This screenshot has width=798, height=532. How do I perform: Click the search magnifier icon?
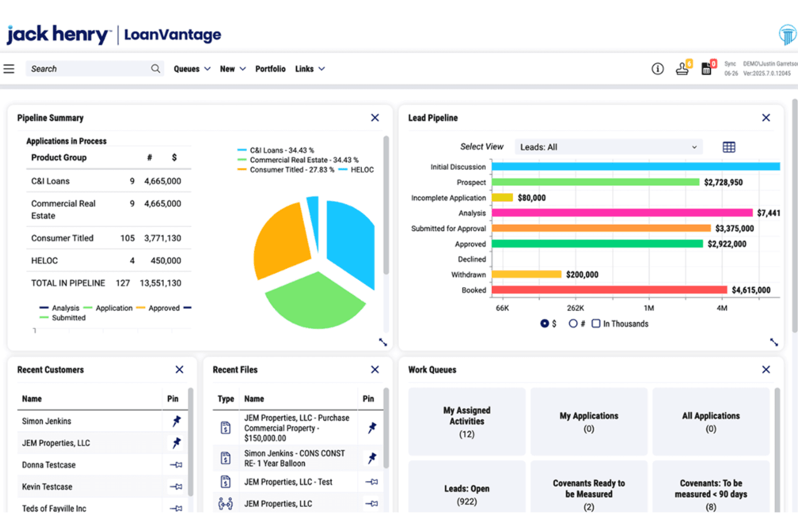(155, 68)
